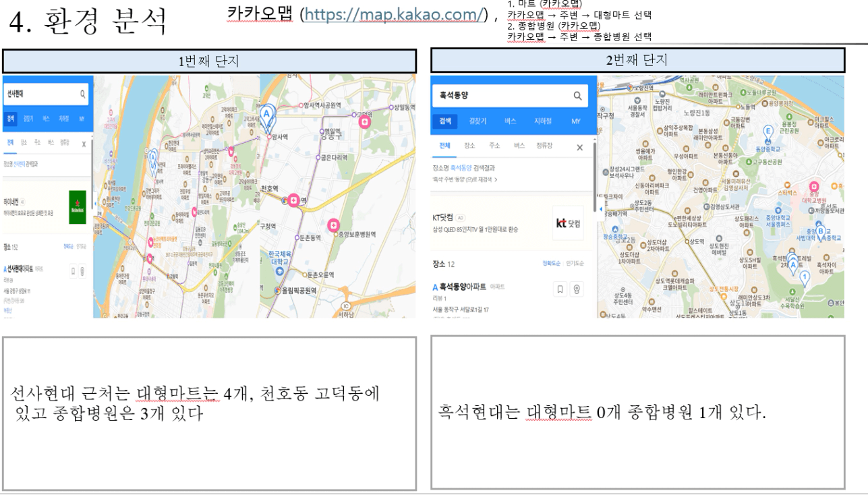Click the '2번째 단지' header box

point(637,60)
